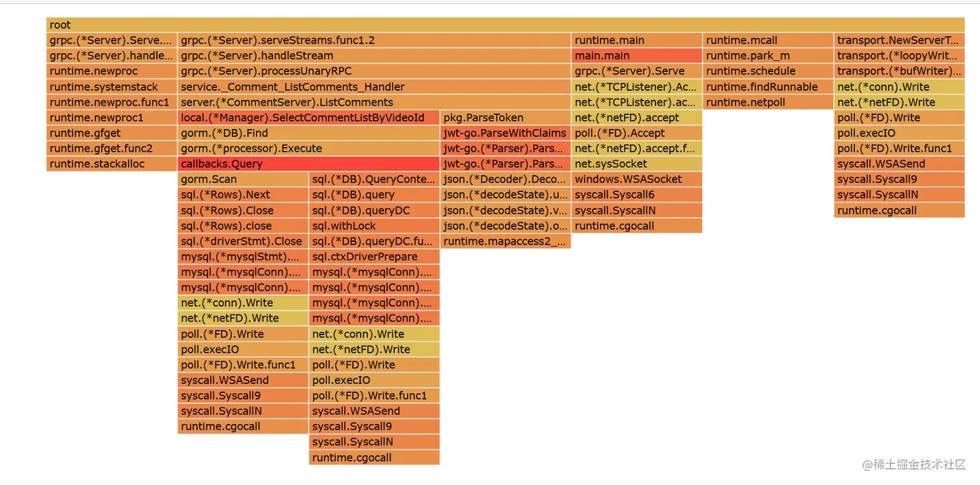Open the runtime.systemstack frame
The width and height of the screenshot is (980, 485).
[x=111, y=87]
